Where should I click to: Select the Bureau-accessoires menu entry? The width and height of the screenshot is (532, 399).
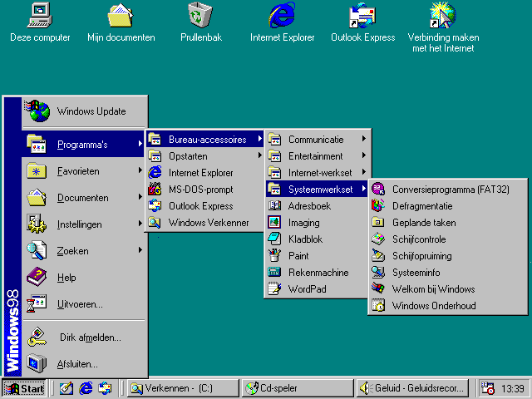[205, 139]
